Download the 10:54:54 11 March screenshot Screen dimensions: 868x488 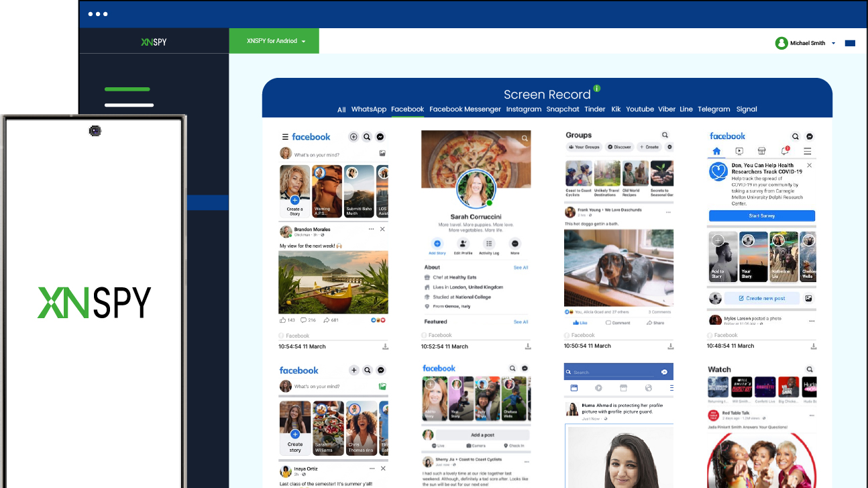[x=386, y=346]
